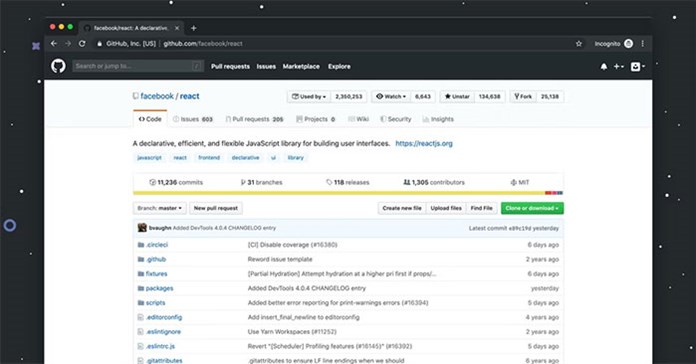Open the .editorconfig file
The width and height of the screenshot is (696, 364).
(x=164, y=317)
